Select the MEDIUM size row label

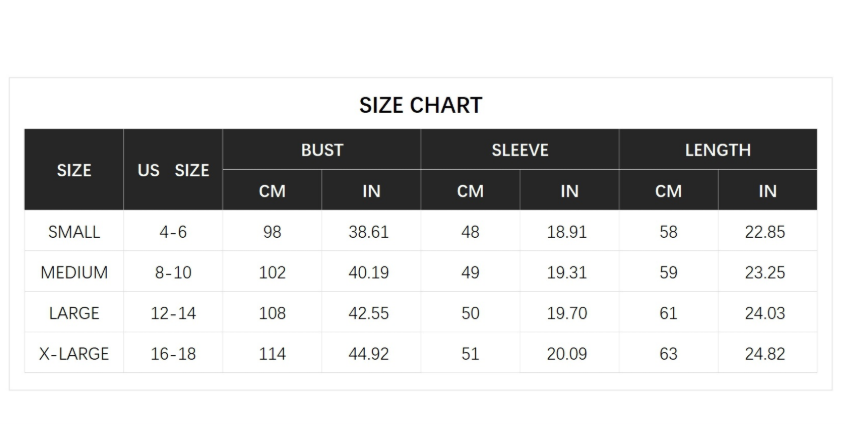point(74,273)
